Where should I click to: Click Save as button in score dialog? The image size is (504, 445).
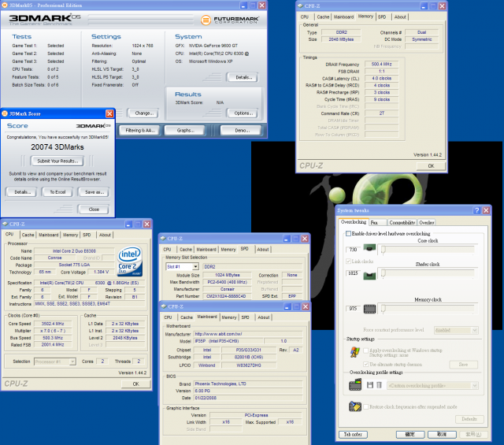click(x=94, y=192)
